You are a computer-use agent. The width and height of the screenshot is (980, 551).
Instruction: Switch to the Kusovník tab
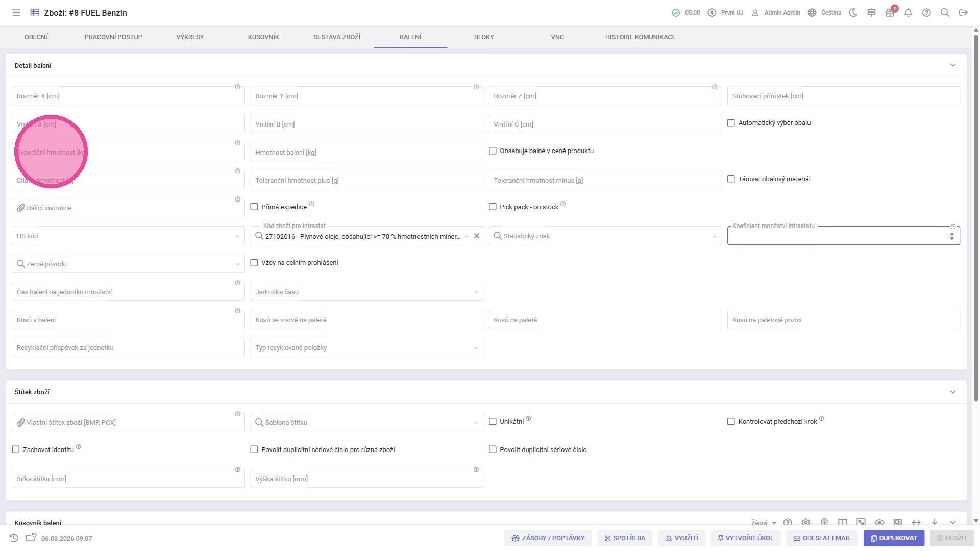tap(263, 37)
